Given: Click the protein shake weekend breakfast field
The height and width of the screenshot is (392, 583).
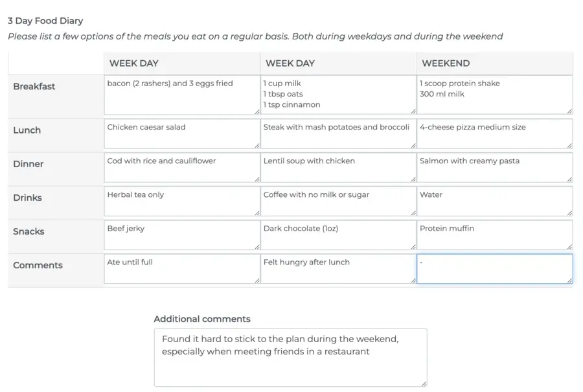Looking at the screenshot, I should click(494, 95).
